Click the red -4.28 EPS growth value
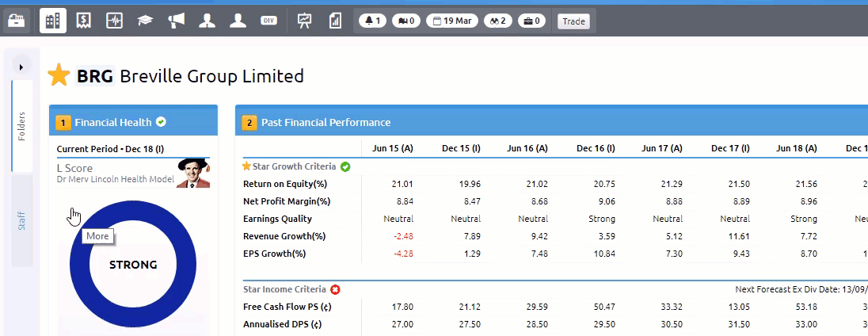This screenshot has width=868, height=336. 403,254
